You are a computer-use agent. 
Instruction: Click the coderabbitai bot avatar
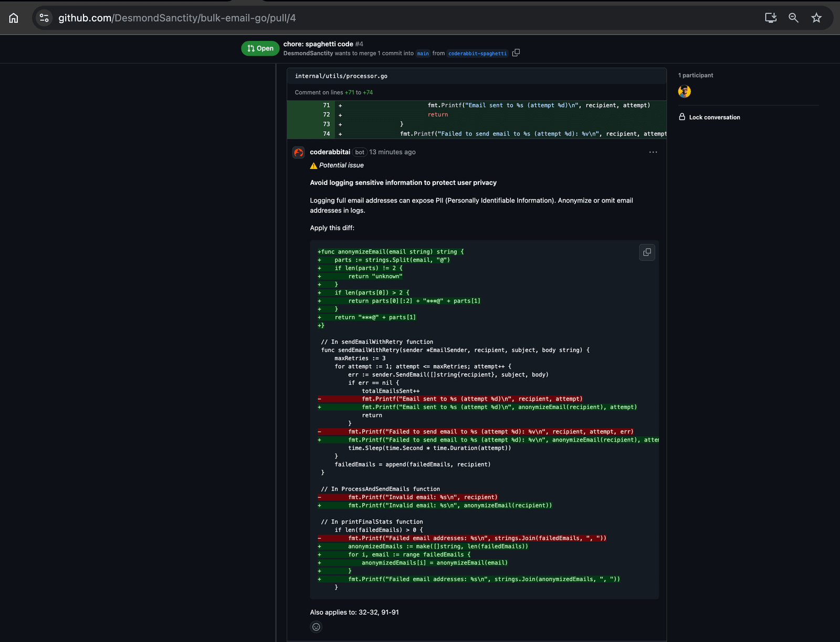[299, 153]
